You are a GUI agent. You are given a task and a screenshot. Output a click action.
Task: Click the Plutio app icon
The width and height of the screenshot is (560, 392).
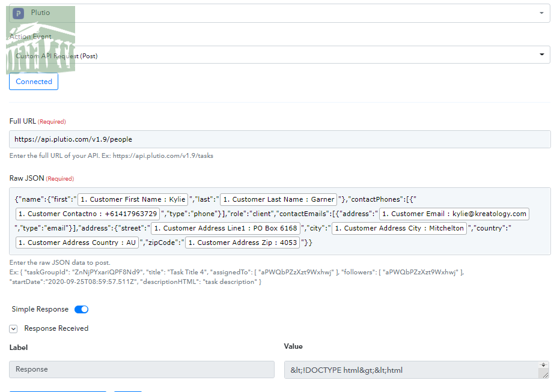click(18, 14)
